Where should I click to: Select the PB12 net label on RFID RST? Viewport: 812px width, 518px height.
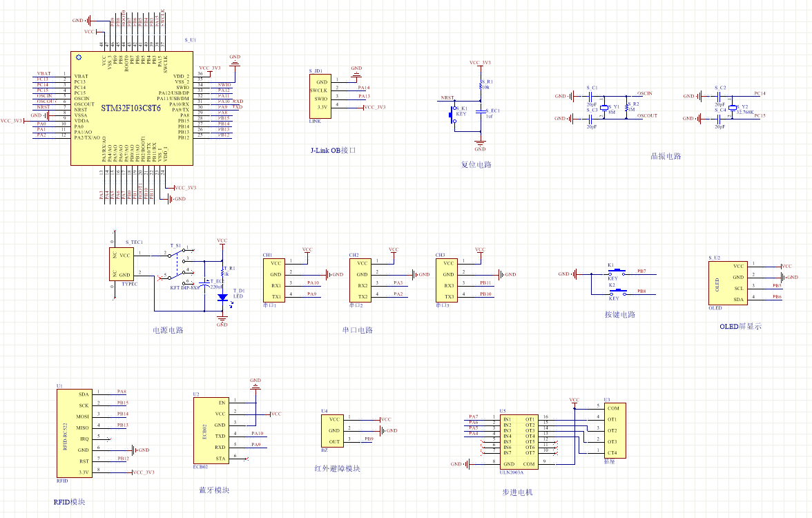click(123, 459)
